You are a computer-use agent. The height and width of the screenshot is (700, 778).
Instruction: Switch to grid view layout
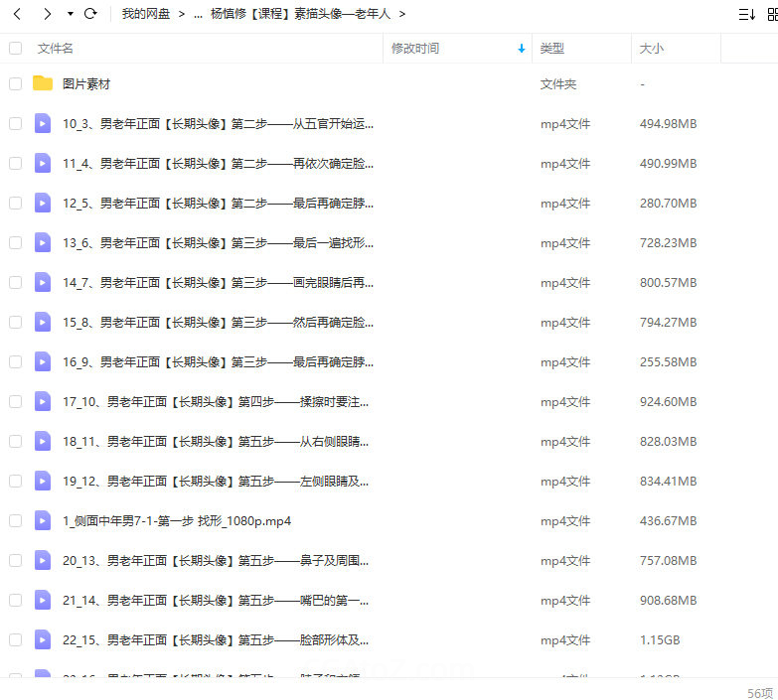tap(771, 14)
